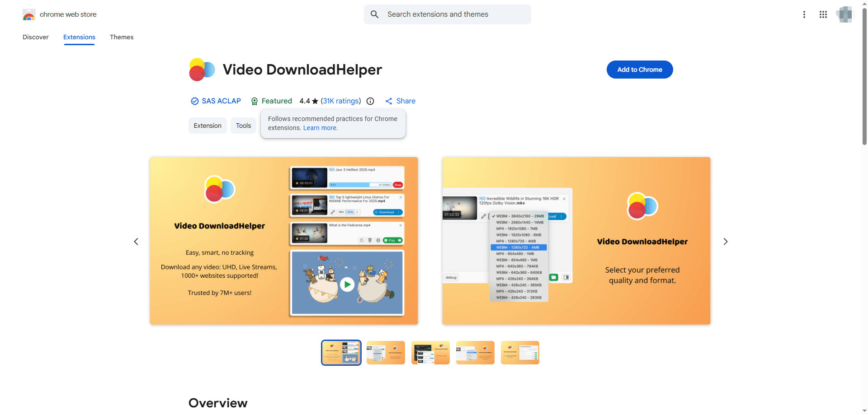Open the three-dot more options menu
This screenshot has width=868, height=415.
804,14
